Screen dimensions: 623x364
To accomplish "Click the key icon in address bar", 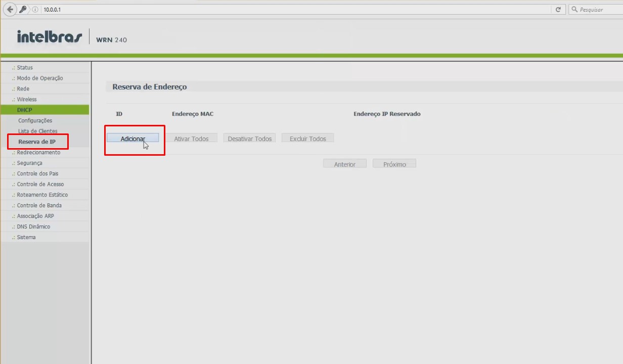I will click(23, 9).
